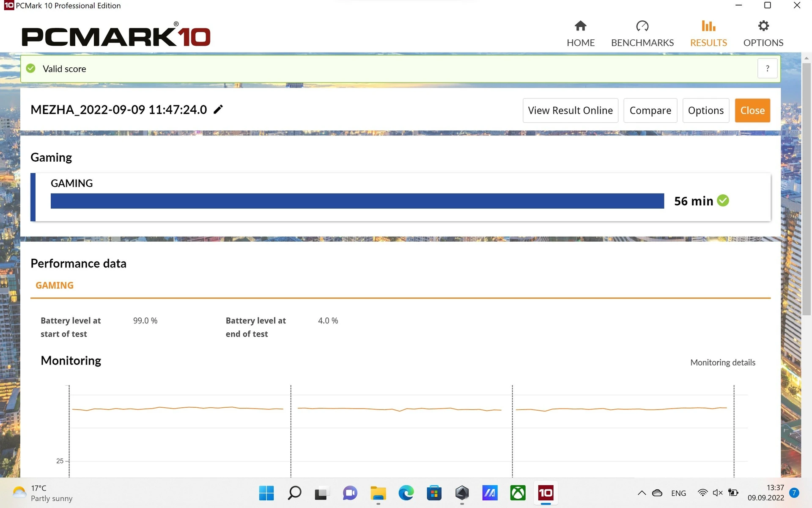812x508 pixels.
Task: Click the 56 min result value
Action: [694, 201]
